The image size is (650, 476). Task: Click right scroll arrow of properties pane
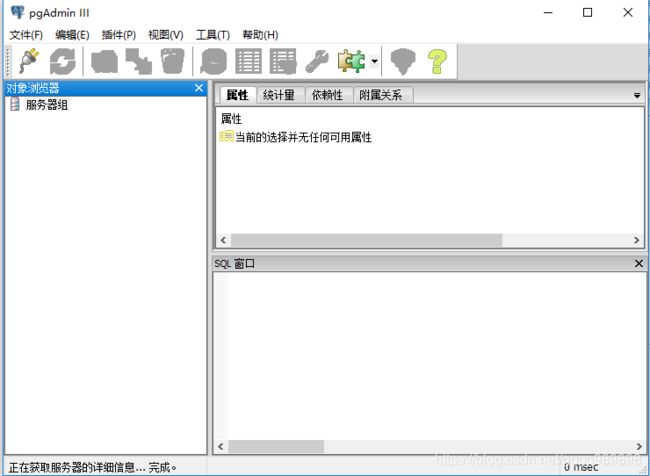(637, 240)
